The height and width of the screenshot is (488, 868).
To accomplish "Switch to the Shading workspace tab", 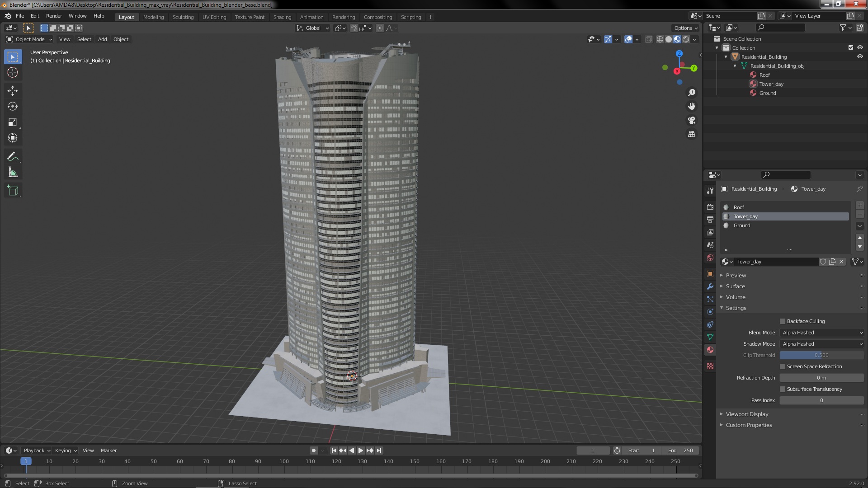I will (x=282, y=17).
